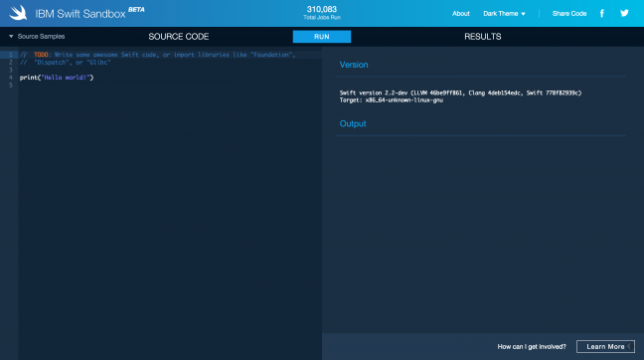The width and height of the screenshot is (644, 360).
Task: Select the RESULTS heading
Action: coord(483,37)
